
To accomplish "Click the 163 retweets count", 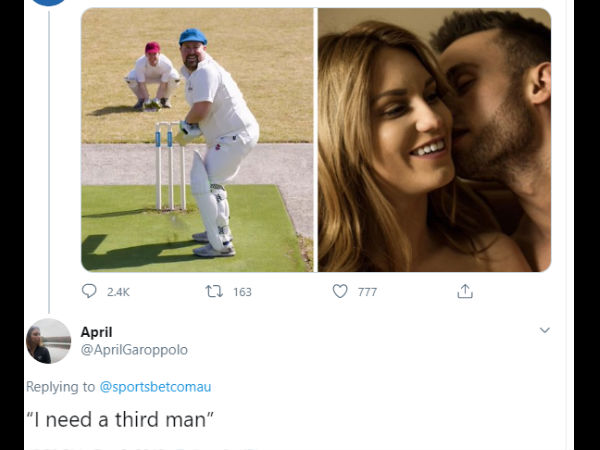I will click(242, 292).
